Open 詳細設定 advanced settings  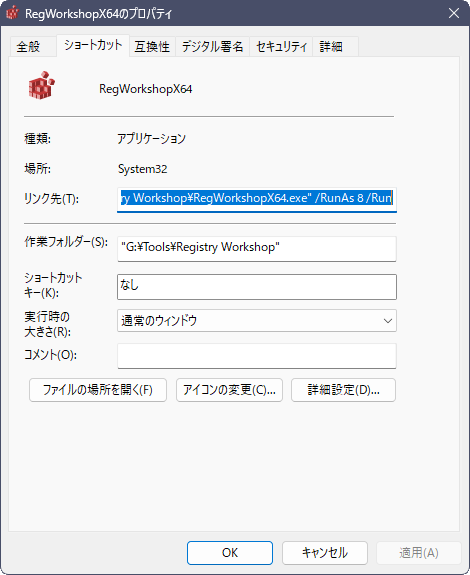(x=343, y=390)
